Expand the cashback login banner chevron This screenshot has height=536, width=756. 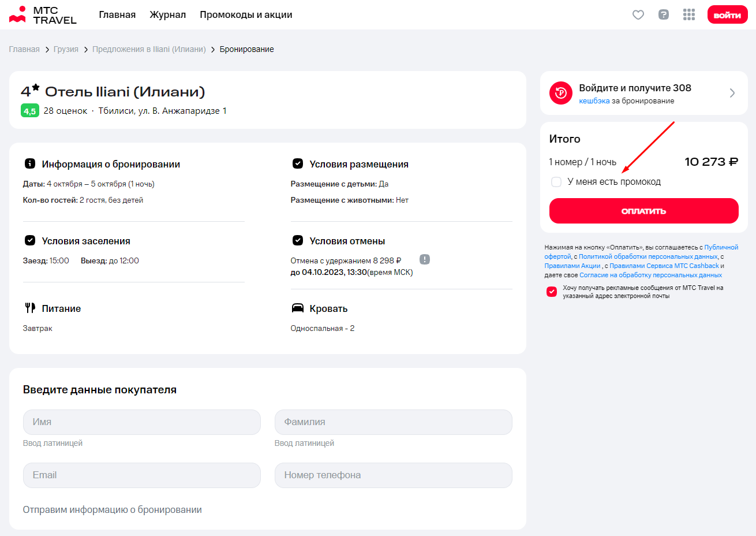click(x=732, y=93)
